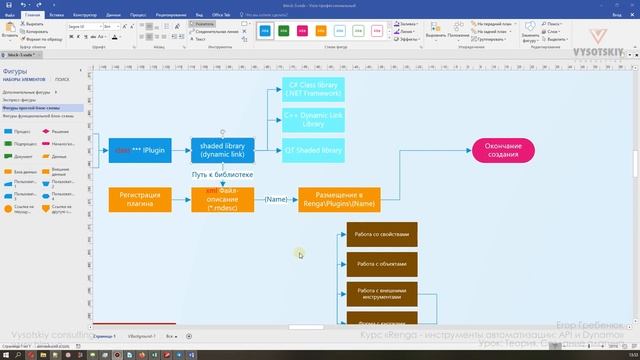
Task: Open Line (Линия) dropdown
Action: pos(405,31)
